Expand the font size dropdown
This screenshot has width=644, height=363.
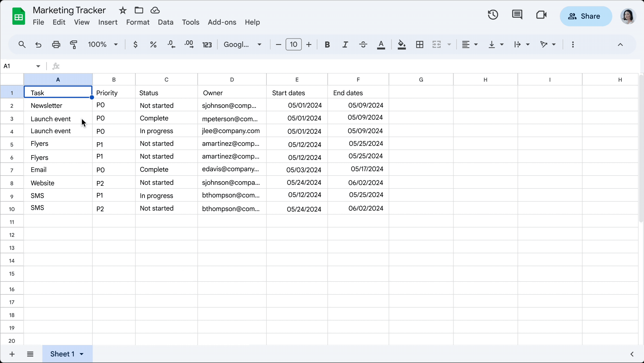click(293, 44)
